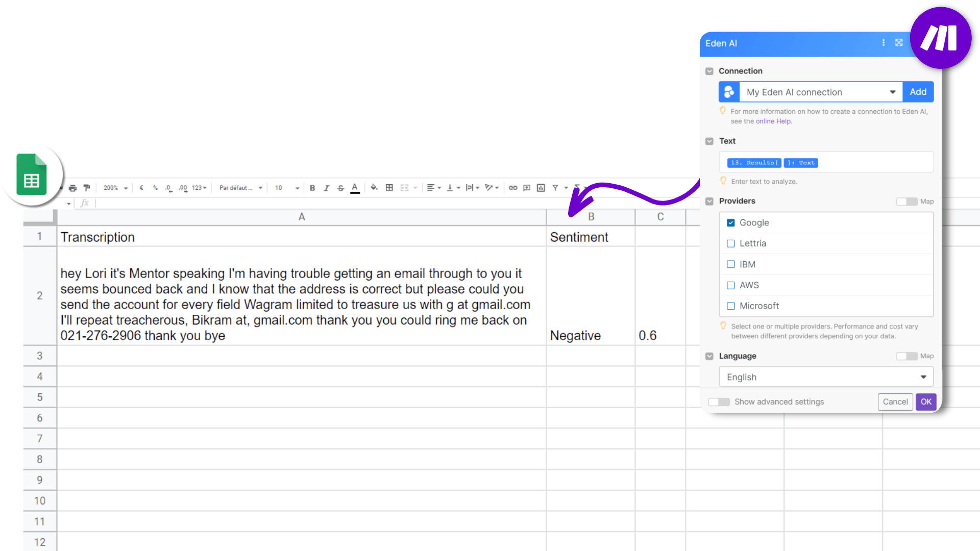Click the Borders icon
Screen dimensions: 980x551
coord(389,188)
